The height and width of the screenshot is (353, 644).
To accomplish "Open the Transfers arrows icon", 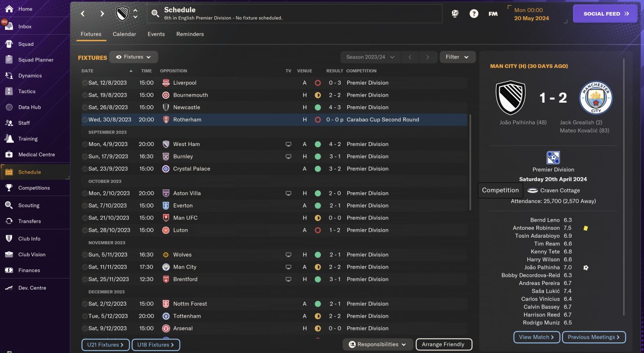I will tap(9, 221).
